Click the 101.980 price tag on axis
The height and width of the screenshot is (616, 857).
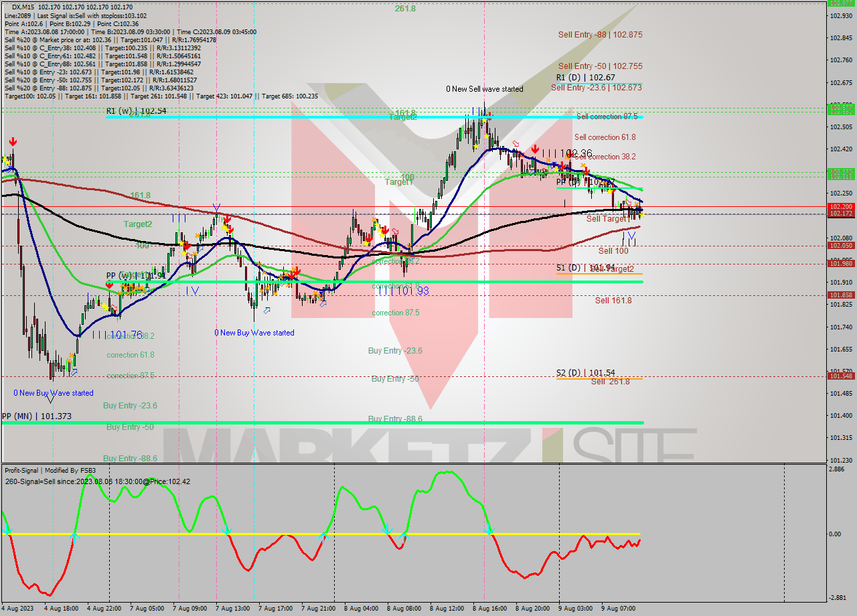[x=841, y=264]
